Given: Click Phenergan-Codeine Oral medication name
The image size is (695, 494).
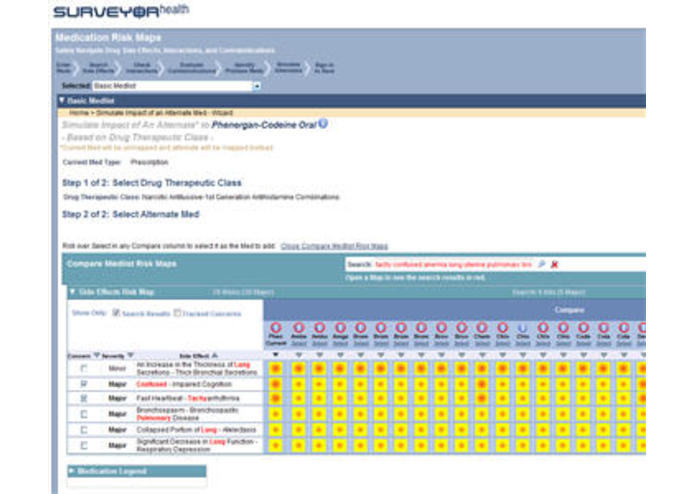Looking at the screenshot, I should click(x=264, y=125).
